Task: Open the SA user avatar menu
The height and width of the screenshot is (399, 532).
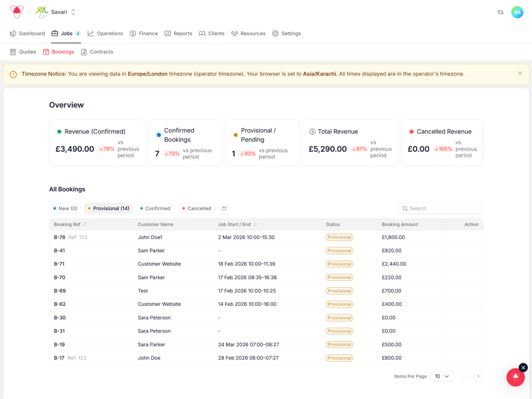Action: [517, 12]
